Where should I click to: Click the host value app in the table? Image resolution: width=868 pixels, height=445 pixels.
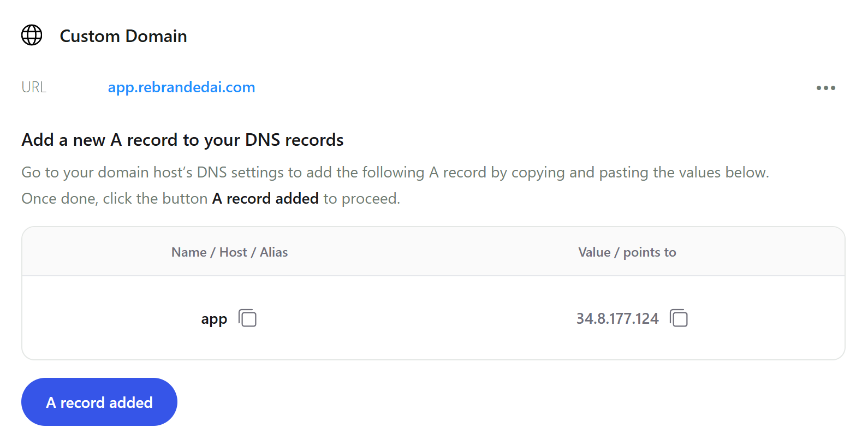pos(213,318)
